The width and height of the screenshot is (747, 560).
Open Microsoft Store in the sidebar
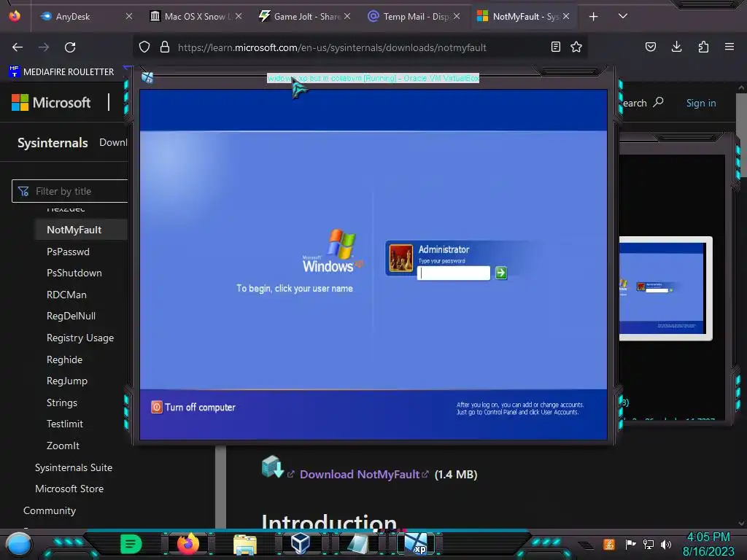click(x=69, y=489)
